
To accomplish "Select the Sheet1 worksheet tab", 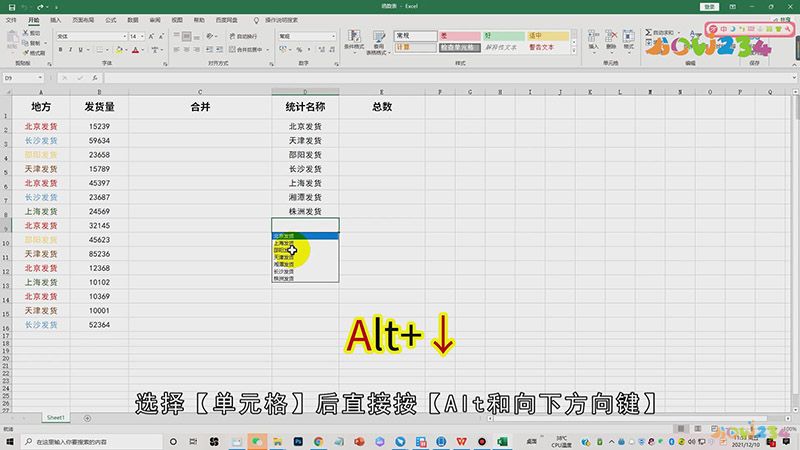I will (x=56, y=417).
